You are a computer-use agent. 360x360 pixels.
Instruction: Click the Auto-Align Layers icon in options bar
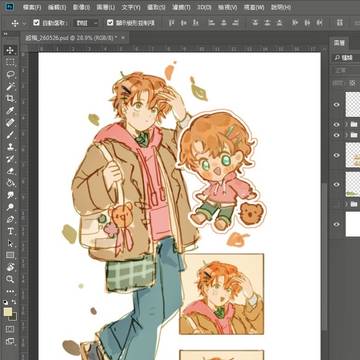pos(340,23)
